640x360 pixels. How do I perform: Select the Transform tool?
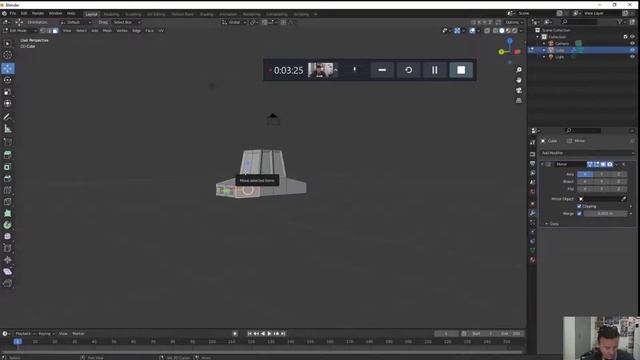[x=7, y=103]
